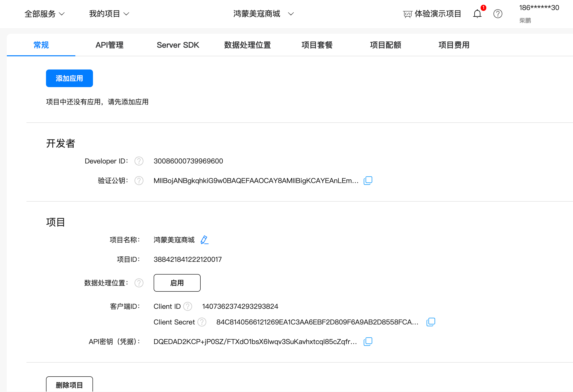Copy the Client Secret value
Image resolution: width=573 pixels, height=392 pixels.
(431, 322)
